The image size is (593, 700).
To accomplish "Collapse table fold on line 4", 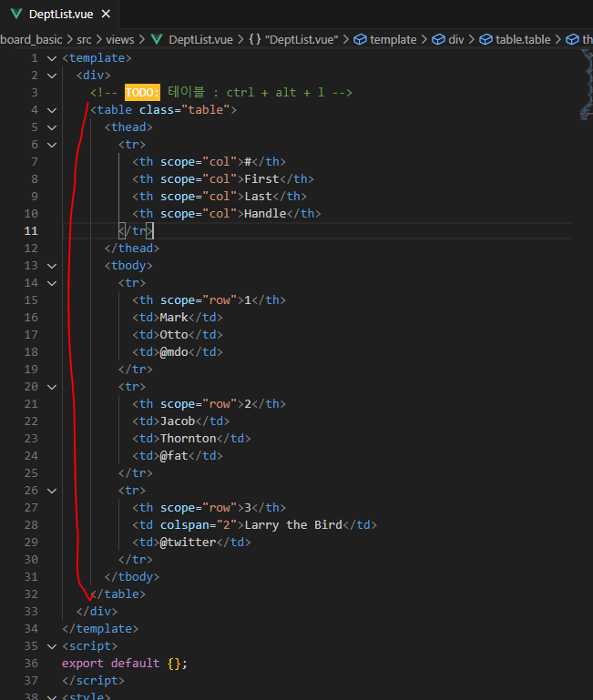I will click(x=52, y=110).
